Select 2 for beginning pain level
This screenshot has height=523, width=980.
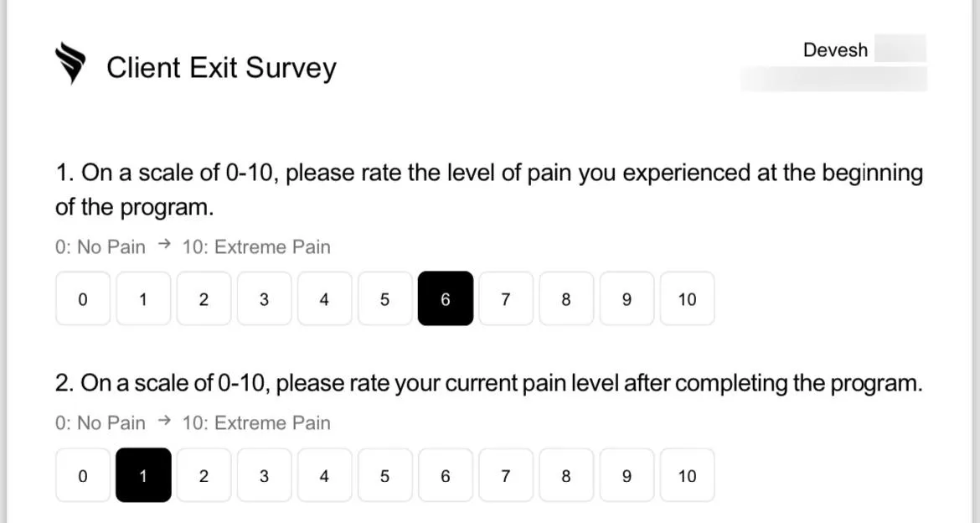click(204, 298)
